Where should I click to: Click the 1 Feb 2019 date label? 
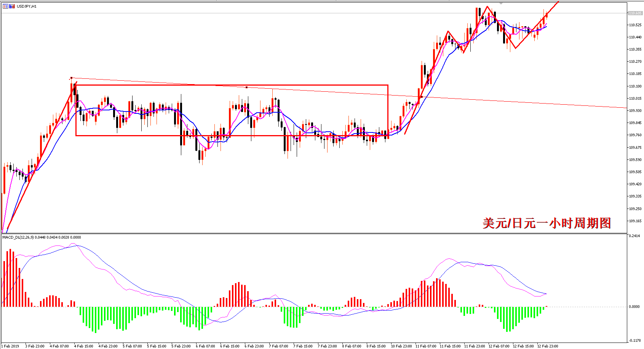coord(10,346)
